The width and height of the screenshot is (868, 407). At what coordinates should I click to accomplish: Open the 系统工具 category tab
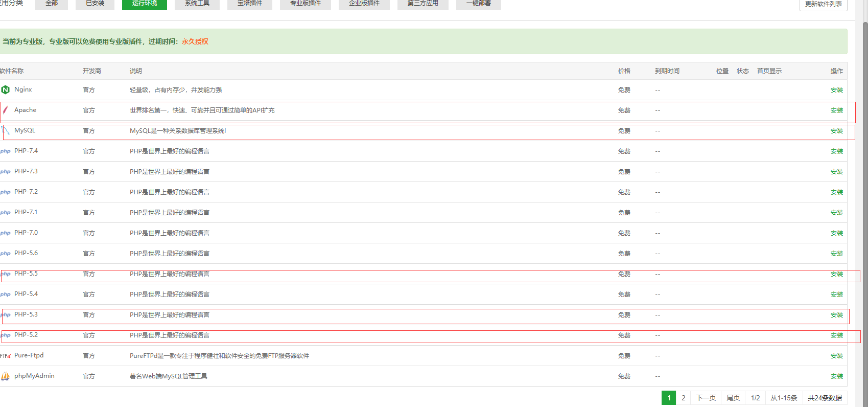point(197,4)
